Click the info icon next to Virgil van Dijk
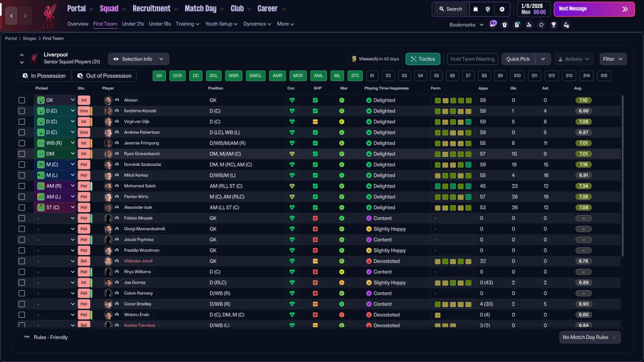 click(117, 122)
